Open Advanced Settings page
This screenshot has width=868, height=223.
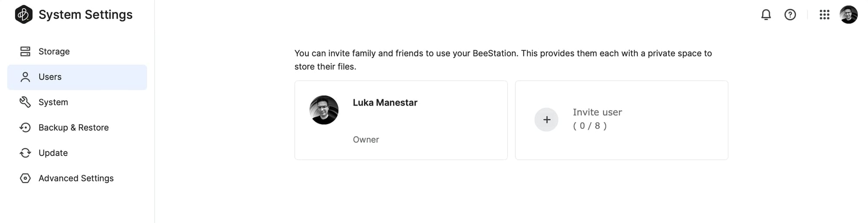click(x=77, y=178)
